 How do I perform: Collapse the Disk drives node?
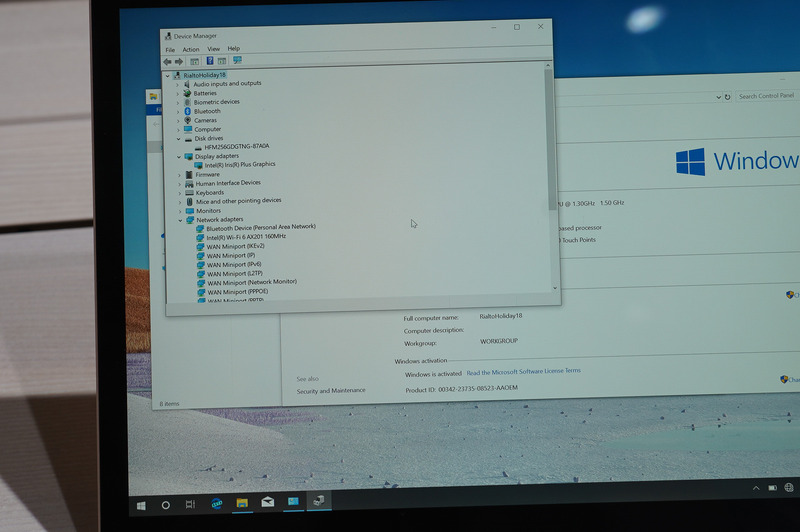point(178,139)
